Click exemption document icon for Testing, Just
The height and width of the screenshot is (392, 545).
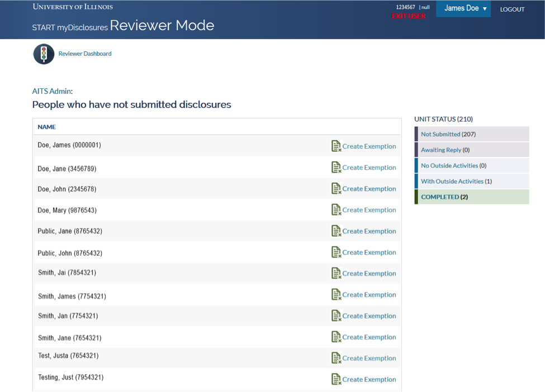(336, 379)
